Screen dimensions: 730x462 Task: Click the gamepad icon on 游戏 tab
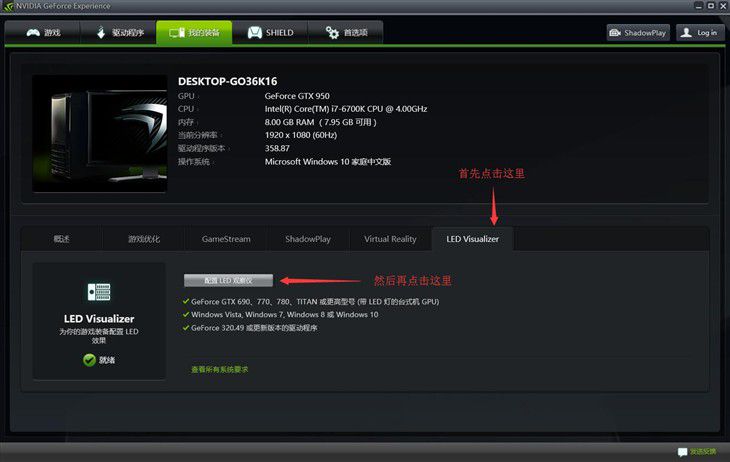[x=33, y=33]
